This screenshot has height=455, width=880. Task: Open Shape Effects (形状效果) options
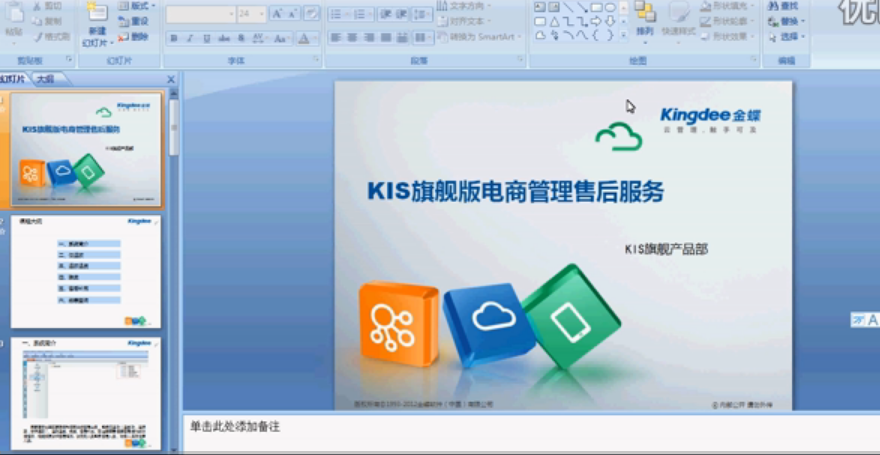tap(727, 36)
